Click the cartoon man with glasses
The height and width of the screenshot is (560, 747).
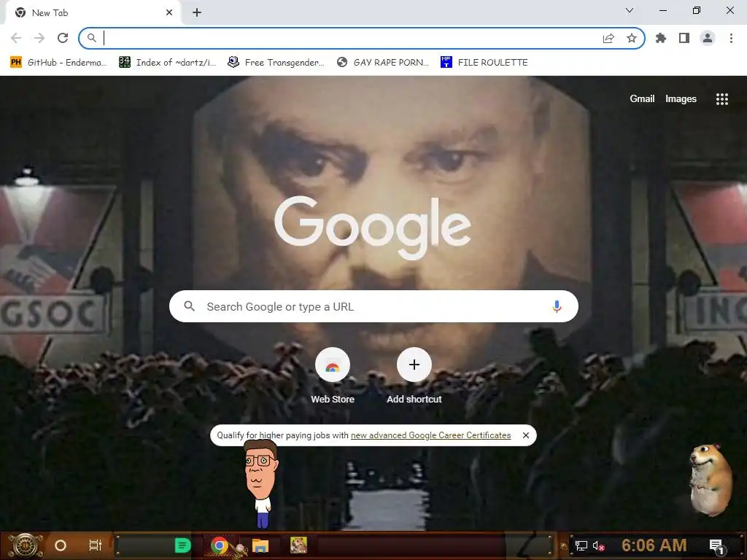pos(260,484)
